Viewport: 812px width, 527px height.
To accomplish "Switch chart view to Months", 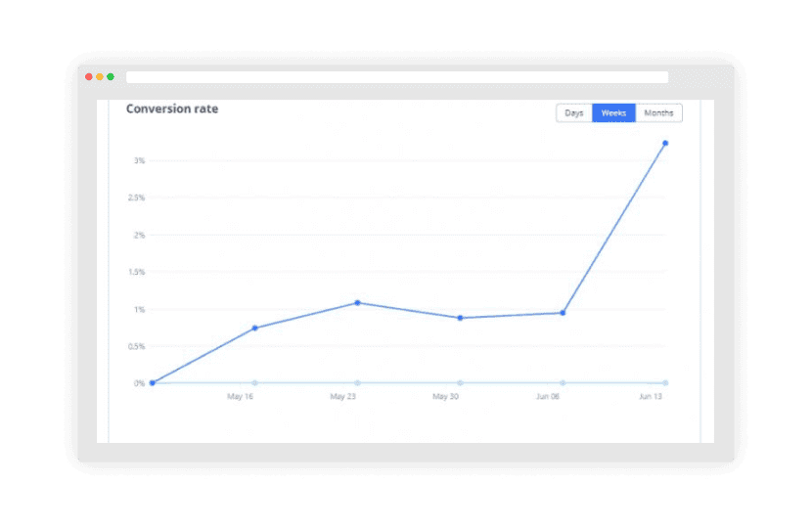I will pyautogui.click(x=658, y=113).
